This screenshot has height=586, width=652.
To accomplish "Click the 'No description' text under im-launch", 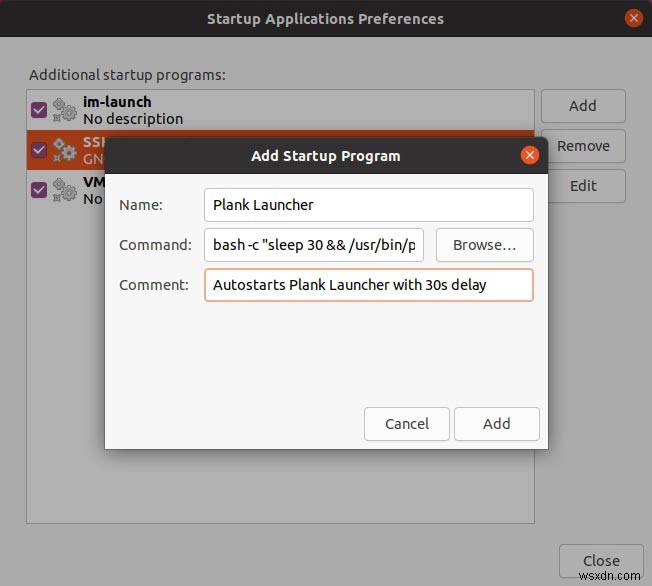I will [x=133, y=119].
